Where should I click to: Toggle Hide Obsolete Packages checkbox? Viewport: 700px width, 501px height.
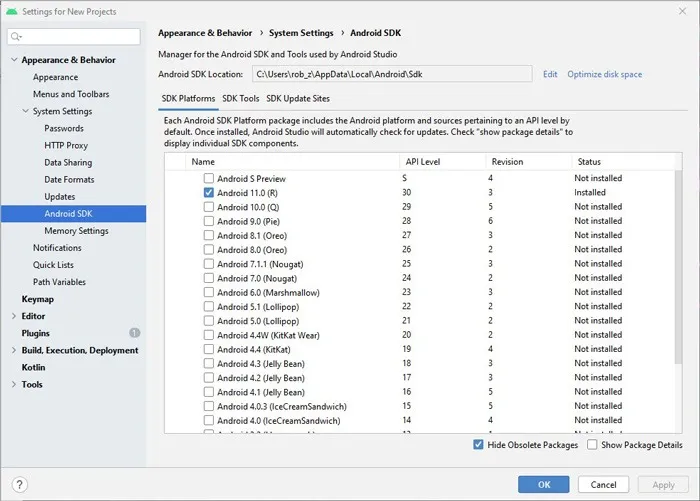click(478, 445)
